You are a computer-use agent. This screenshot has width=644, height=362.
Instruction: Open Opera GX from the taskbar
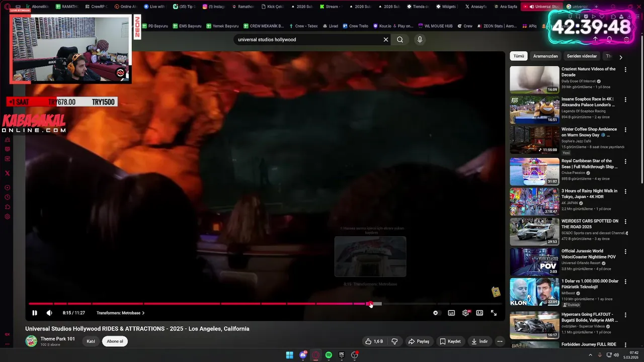pyautogui.click(x=316, y=355)
